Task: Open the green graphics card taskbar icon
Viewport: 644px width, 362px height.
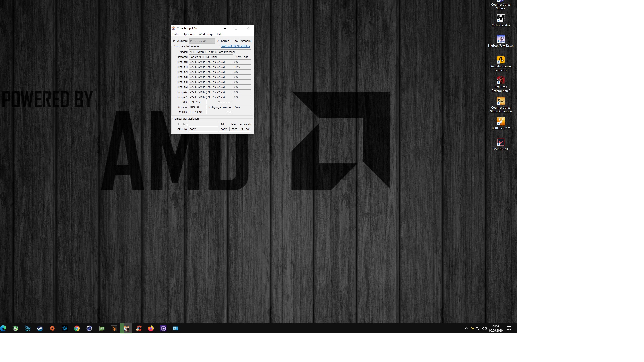Action: point(102,328)
